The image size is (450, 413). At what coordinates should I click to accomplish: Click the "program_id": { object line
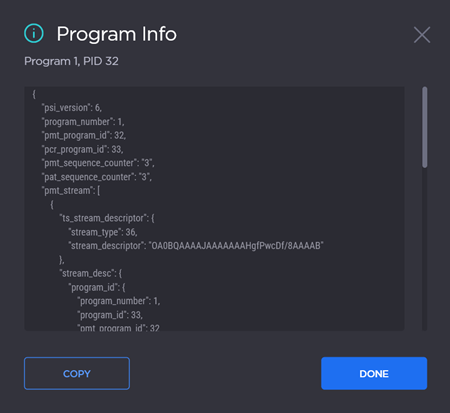pos(97,287)
